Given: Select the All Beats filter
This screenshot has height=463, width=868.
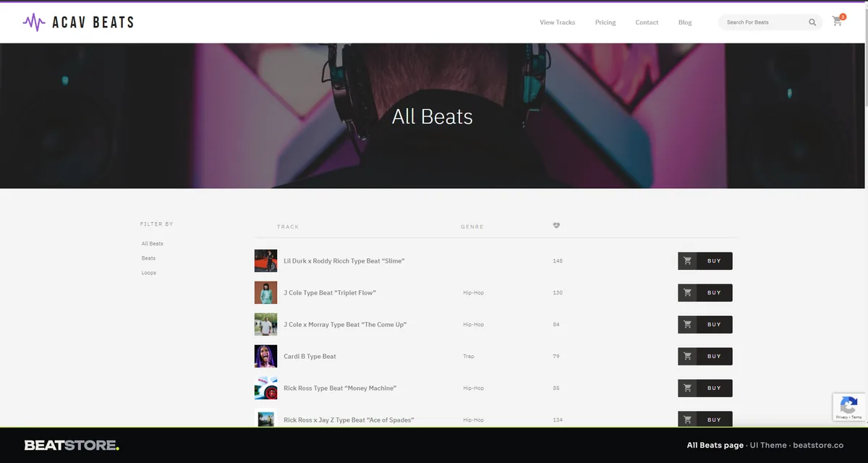Looking at the screenshot, I should click(153, 244).
